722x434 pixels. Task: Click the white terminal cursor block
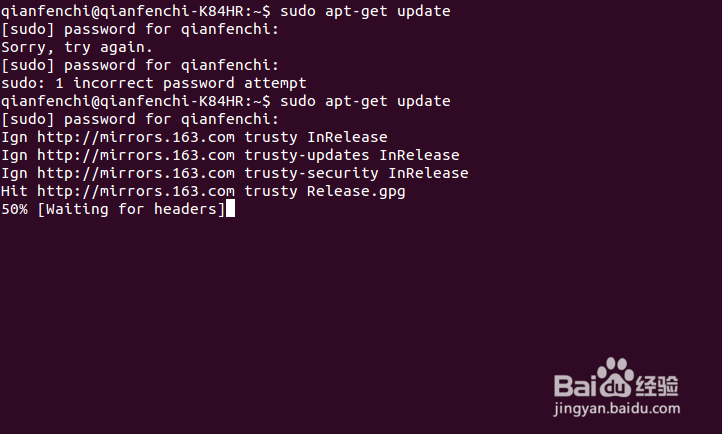230,209
